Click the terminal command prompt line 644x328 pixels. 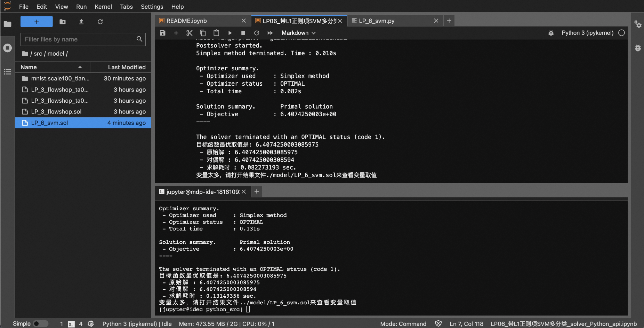click(x=204, y=310)
